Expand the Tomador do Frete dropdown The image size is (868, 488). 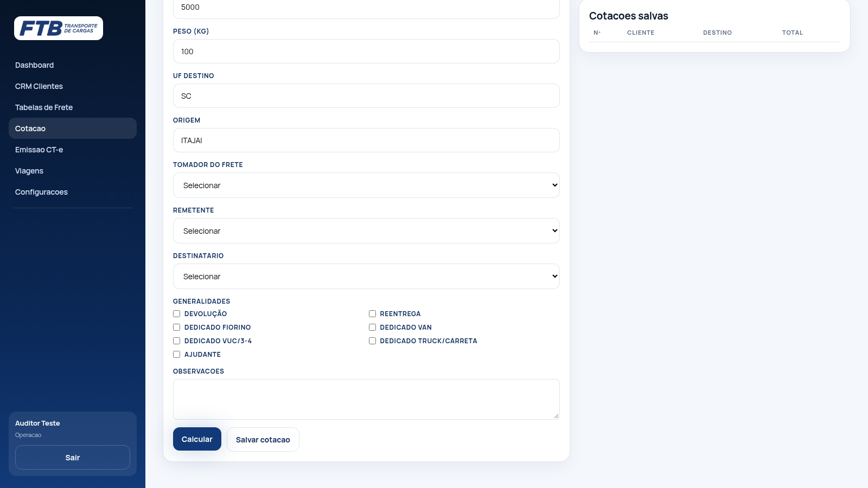(x=366, y=185)
